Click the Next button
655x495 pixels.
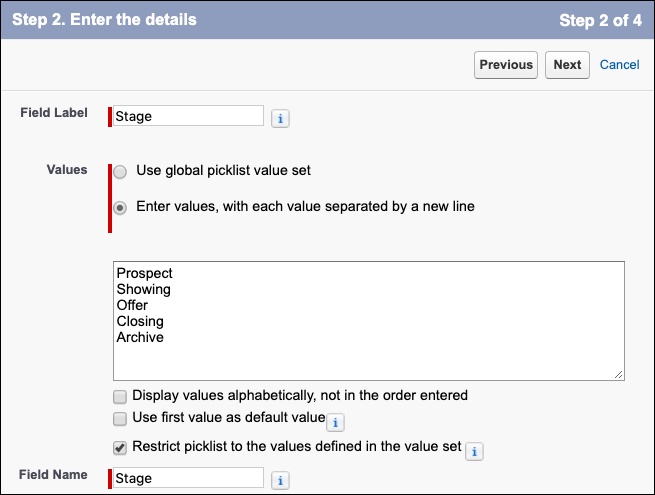[567, 65]
